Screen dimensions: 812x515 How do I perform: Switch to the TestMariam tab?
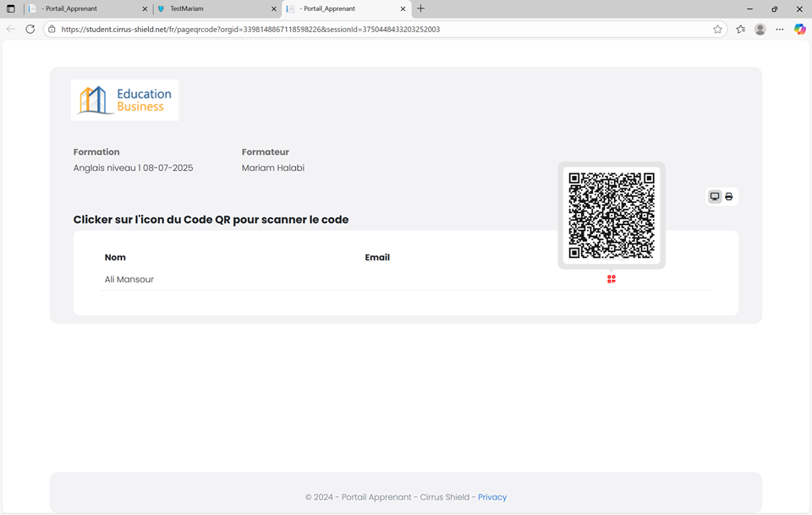click(x=211, y=8)
